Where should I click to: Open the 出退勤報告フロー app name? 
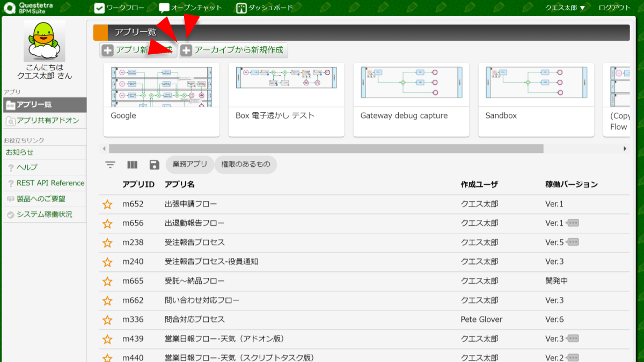[x=195, y=223]
